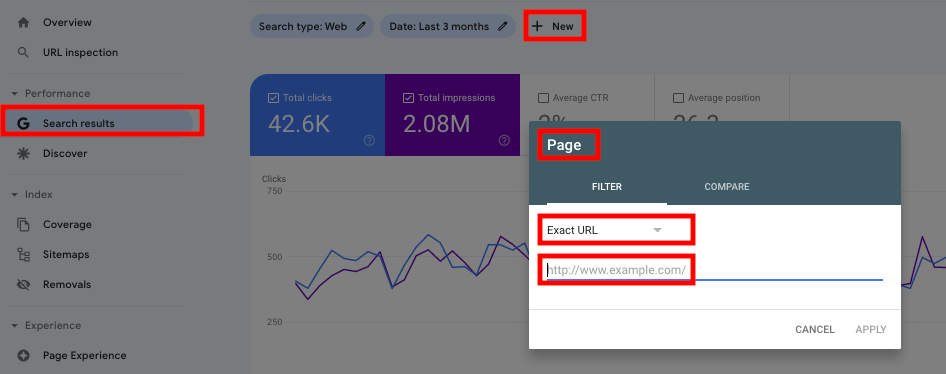Open the Exact URL dropdown

pyautogui.click(x=604, y=230)
